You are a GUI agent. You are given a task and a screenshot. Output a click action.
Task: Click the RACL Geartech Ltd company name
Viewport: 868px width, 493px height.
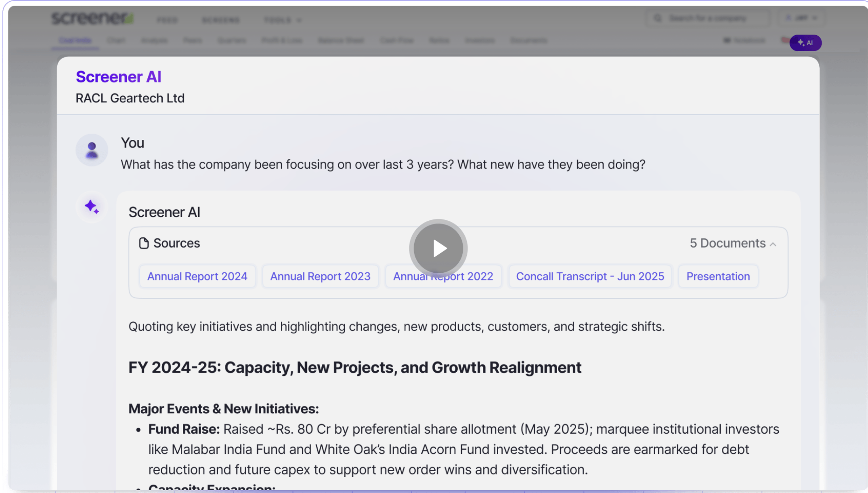130,98
